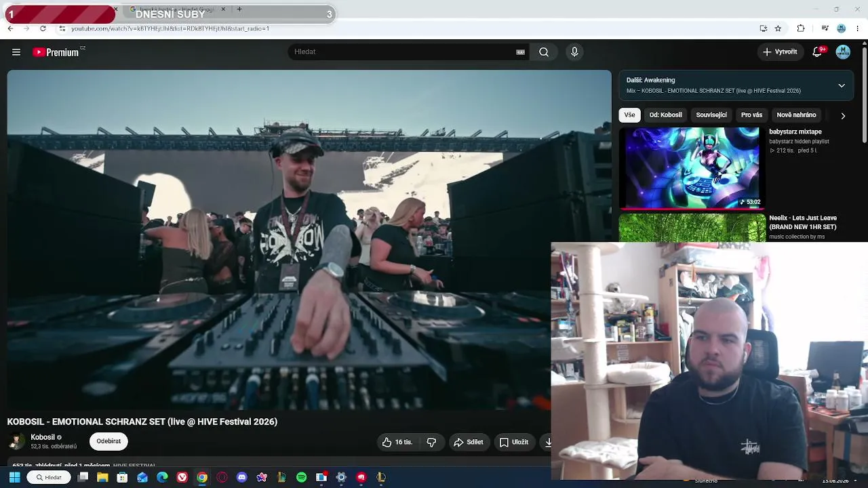Click the '52,3 tis. odběratelů' subscriber count

54,447
